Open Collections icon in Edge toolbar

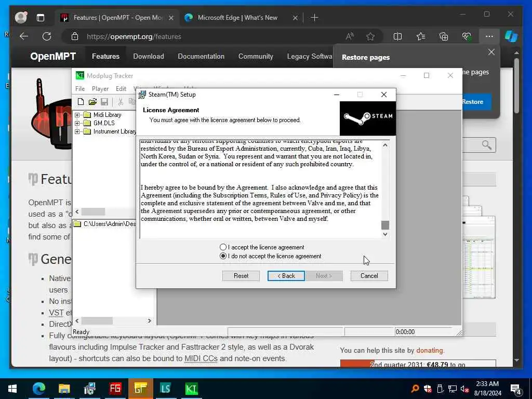[x=444, y=36]
